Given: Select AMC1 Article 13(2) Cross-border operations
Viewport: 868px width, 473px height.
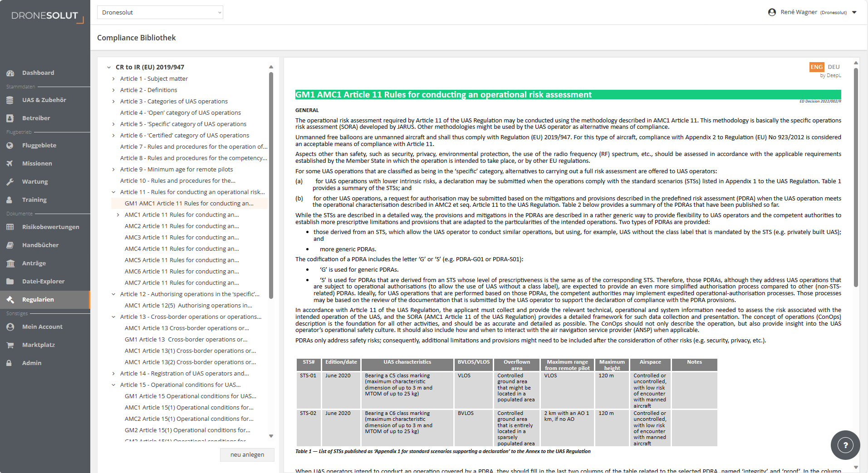Looking at the screenshot, I should [191, 362].
